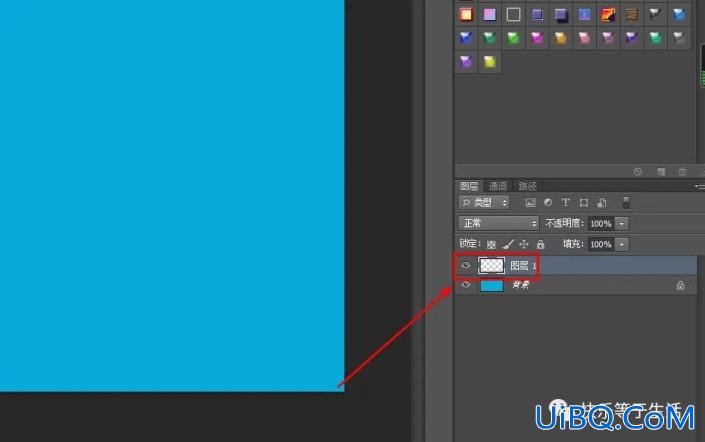This screenshot has height=442, width=705.
Task: Hide the 背景 layer using eye icon
Action: click(466, 285)
